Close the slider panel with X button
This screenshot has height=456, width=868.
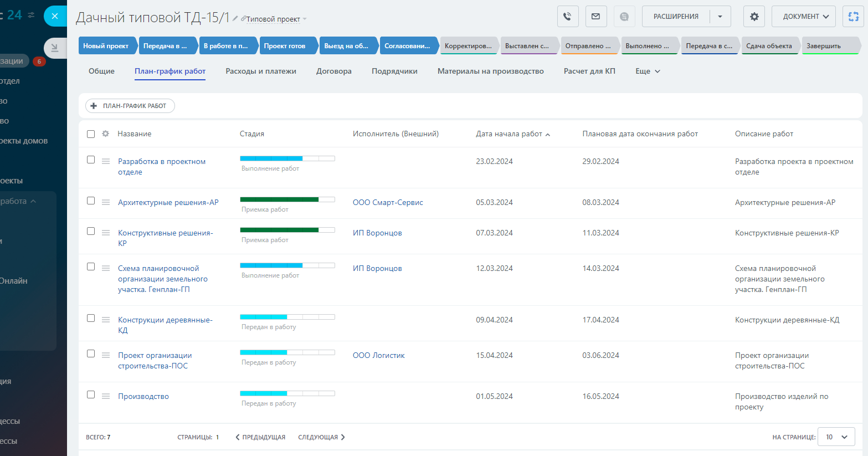(55, 16)
